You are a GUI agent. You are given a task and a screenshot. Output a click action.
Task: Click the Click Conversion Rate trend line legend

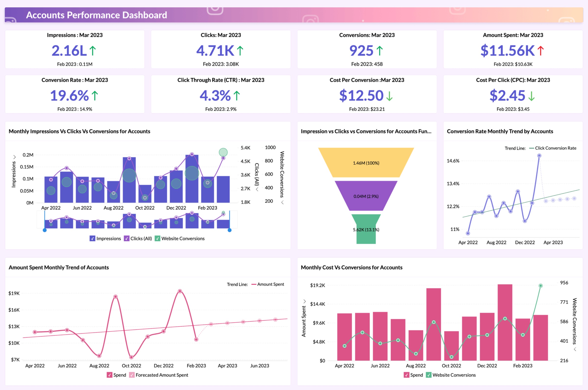(555, 148)
